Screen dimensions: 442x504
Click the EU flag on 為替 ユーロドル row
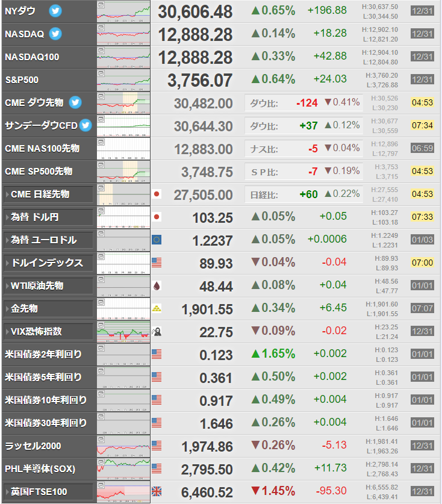pos(157,240)
